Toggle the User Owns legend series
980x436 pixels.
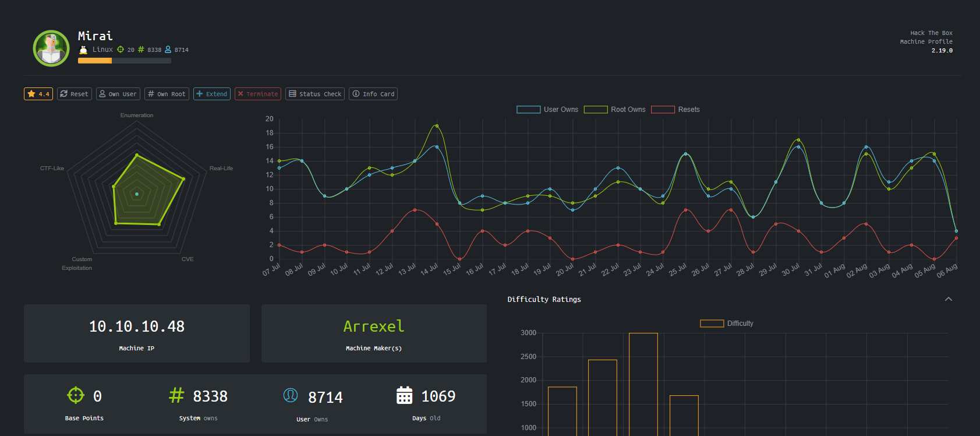coord(547,110)
